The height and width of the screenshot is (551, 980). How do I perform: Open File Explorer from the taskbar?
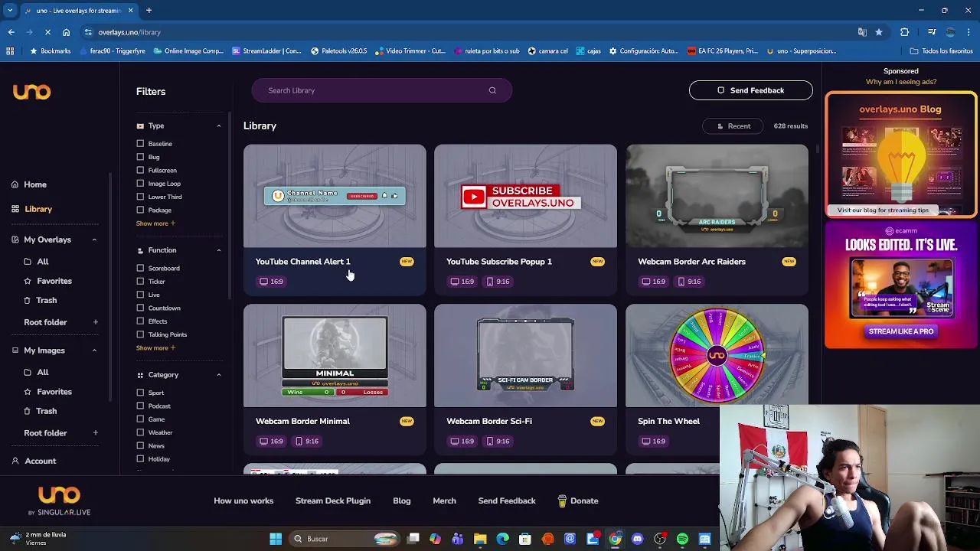click(x=480, y=539)
